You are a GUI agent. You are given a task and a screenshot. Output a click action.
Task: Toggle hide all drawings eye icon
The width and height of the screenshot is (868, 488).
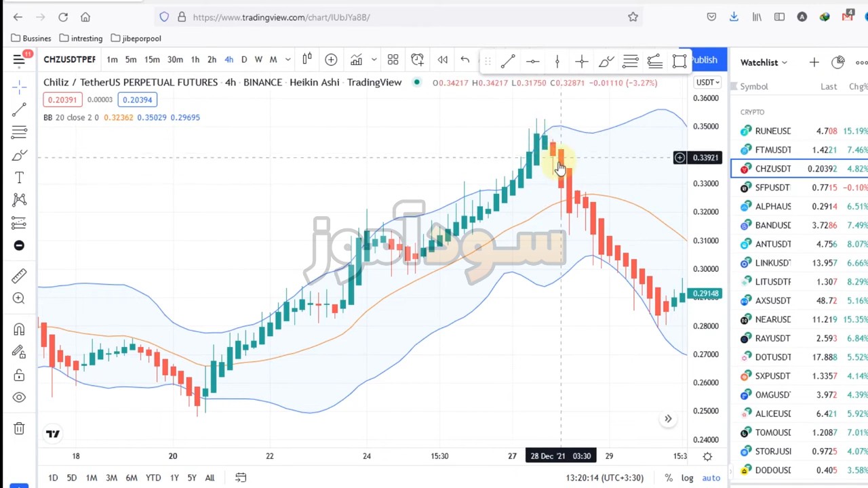click(19, 397)
